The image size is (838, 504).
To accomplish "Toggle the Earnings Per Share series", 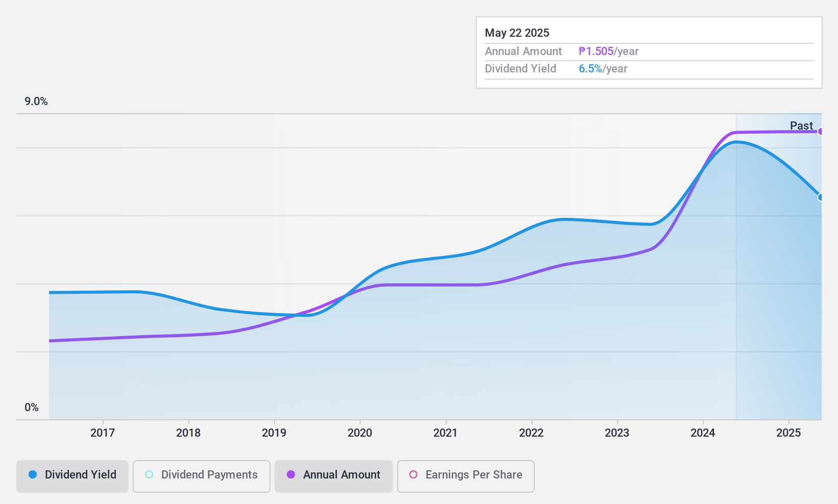I will pyautogui.click(x=466, y=476).
